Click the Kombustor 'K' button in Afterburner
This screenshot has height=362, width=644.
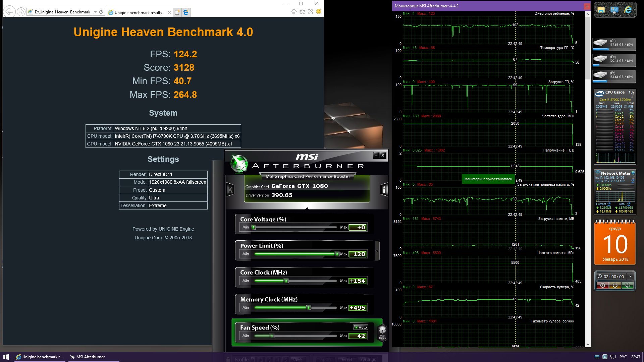tap(230, 190)
